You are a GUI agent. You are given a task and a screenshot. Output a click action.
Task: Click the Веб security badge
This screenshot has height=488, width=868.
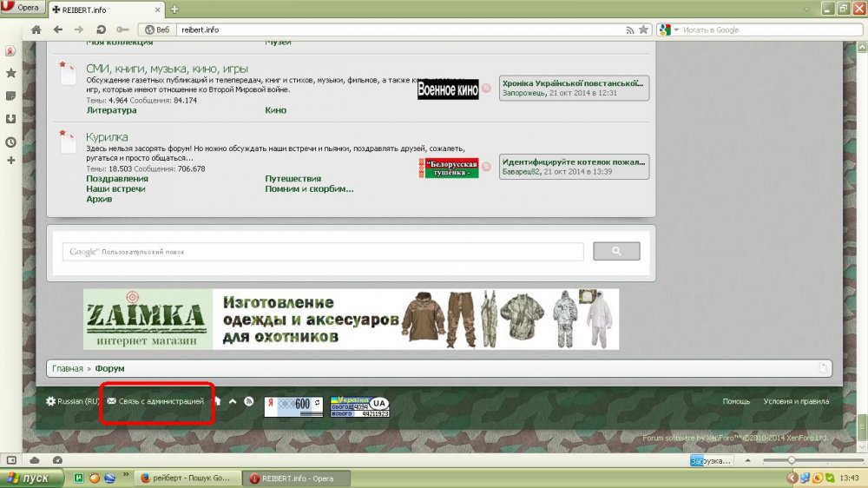(x=157, y=30)
